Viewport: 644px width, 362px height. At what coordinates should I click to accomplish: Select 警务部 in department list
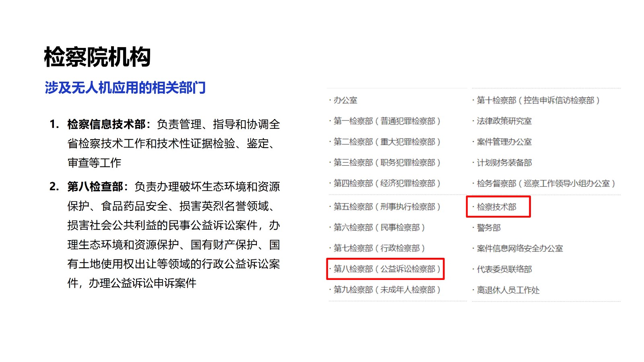pyautogui.click(x=489, y=228)
